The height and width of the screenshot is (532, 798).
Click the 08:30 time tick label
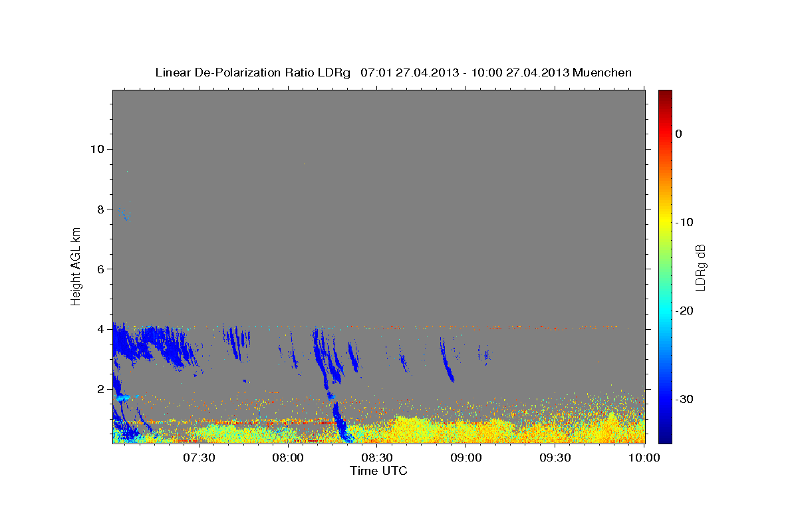tap(377, 458)
